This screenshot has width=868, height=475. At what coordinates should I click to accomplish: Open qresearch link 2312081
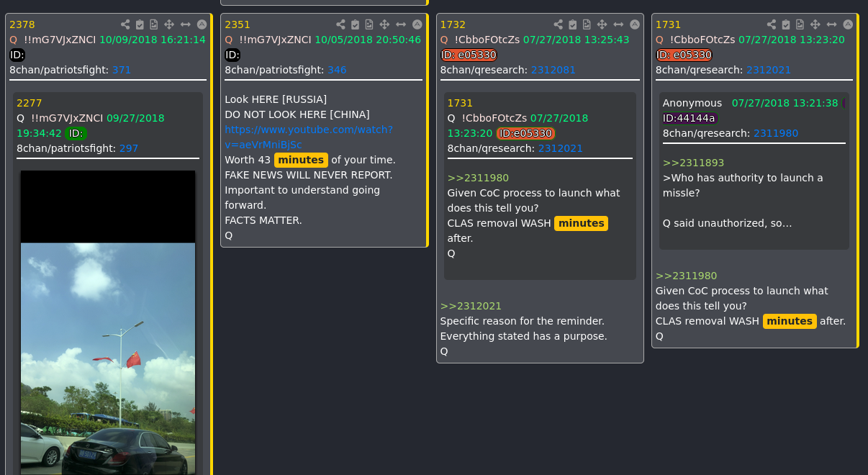point(553,70)
